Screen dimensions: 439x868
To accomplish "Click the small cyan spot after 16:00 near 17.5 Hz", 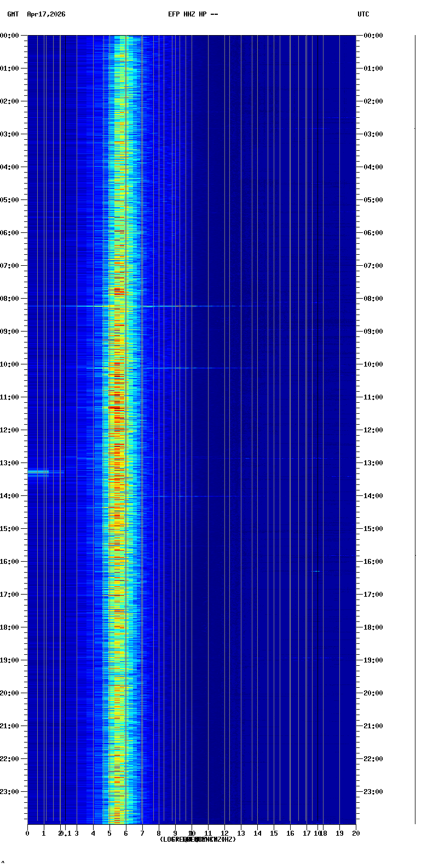I will [x=315, y=571].
